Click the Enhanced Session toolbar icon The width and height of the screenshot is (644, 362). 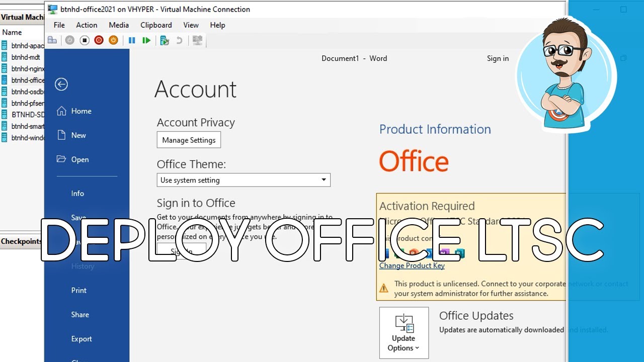(197, 40)
